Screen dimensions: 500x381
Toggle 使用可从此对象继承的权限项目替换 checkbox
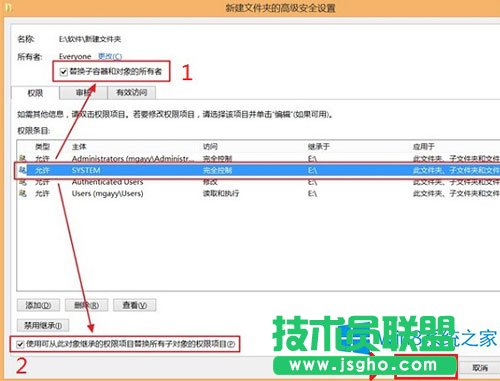(x=20, y=344)
